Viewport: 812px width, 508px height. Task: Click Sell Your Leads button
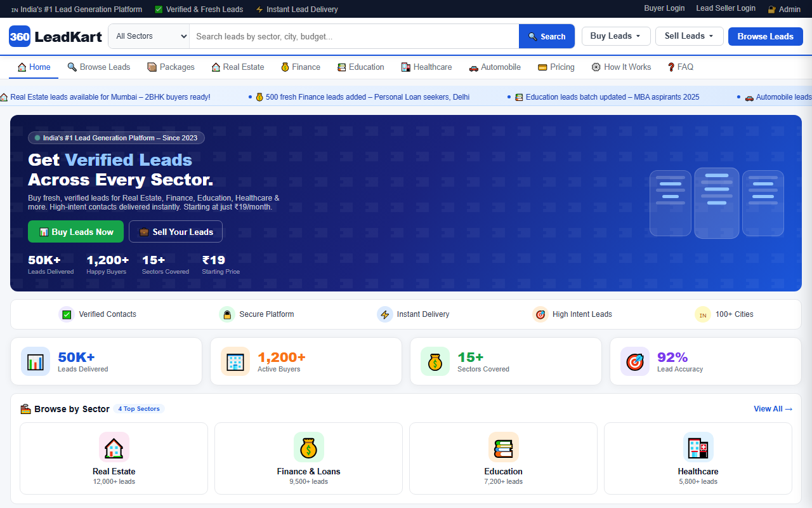coord(176,232)
